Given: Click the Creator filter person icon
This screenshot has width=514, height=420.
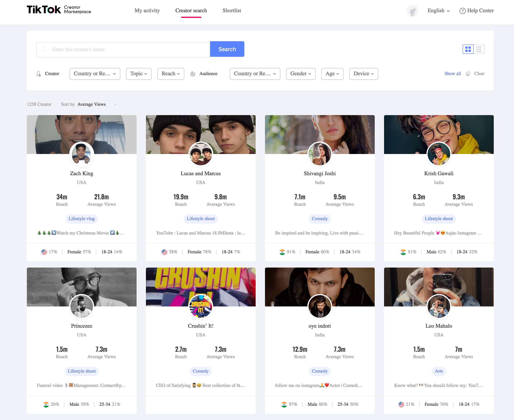Looking at the screenshot, I should 39,74.
